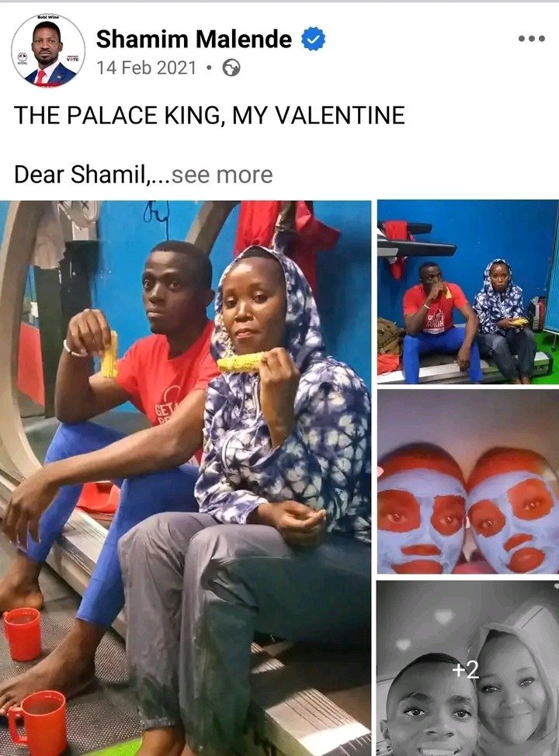The image size is (559, 756).
Task: Open the poster's profile picture
Action: 48,50
